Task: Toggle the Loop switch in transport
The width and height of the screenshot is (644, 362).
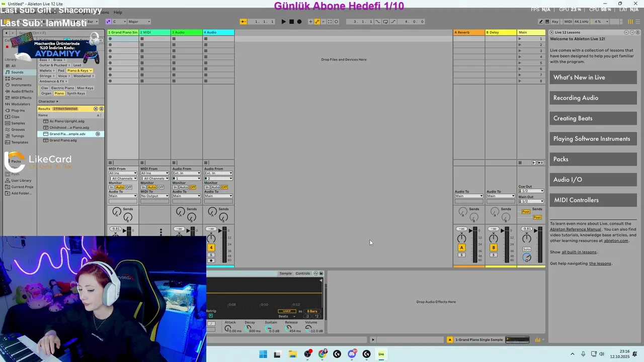Action: click(385, 22)
